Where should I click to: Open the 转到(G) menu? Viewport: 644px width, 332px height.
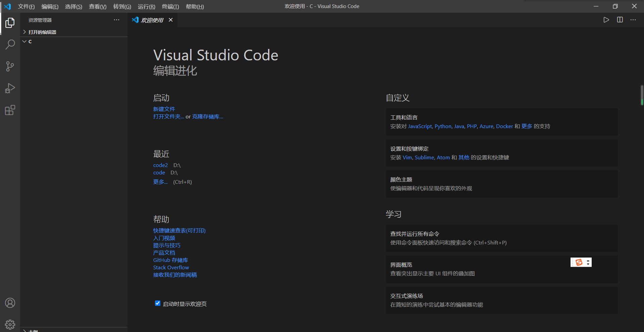click(122, 6)
